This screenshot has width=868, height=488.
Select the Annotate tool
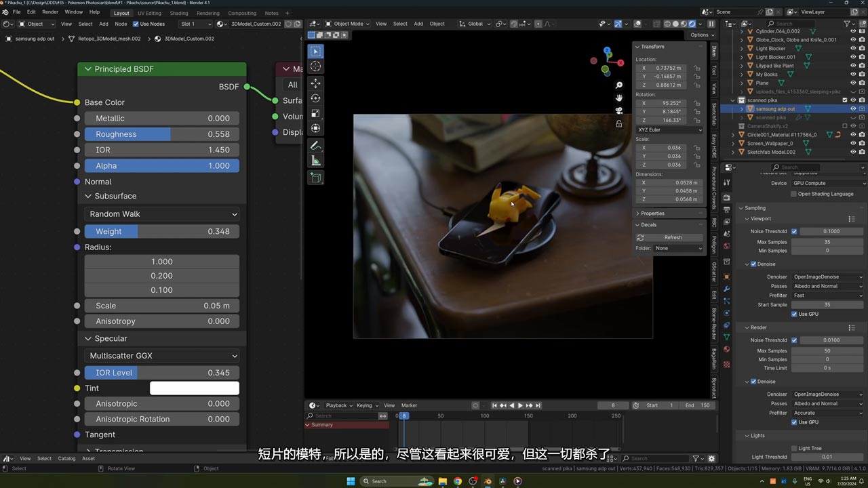[315, 146]
